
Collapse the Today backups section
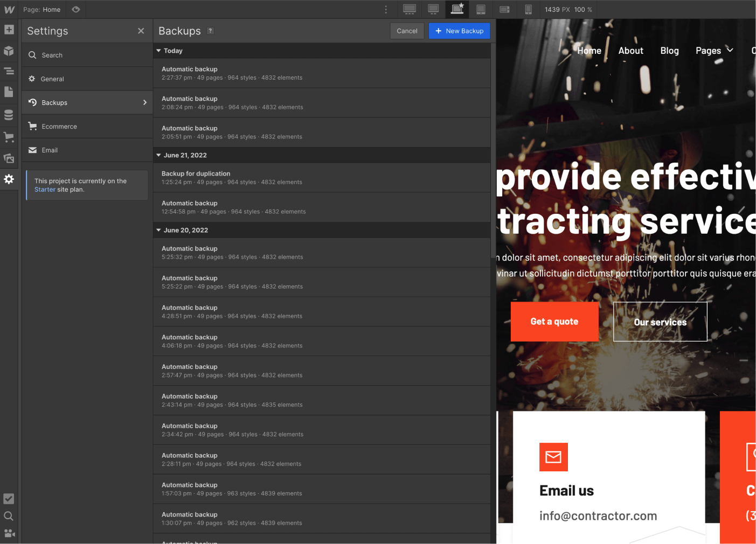(x=158, y=51)
